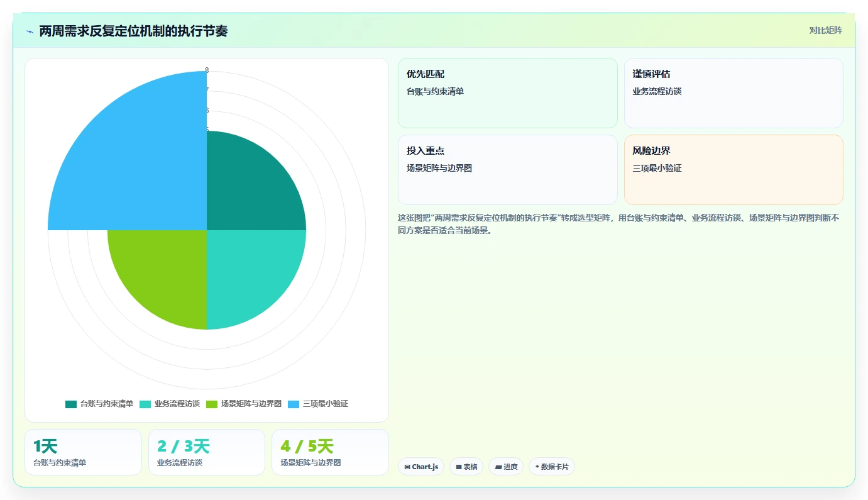Click the 业务流程访谈 legend label
868x500 pixels.
tap(177, 404)
